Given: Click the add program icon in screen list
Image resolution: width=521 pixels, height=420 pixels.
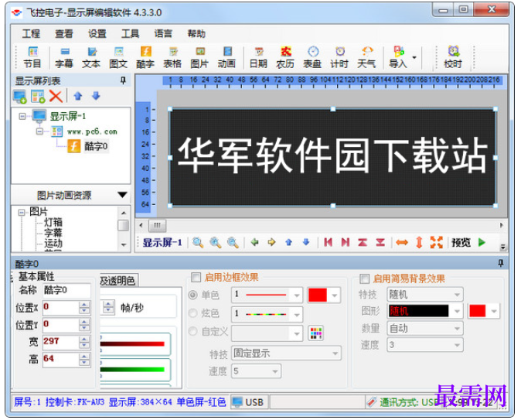Looking at the screenshot, I should pos(38,97).
